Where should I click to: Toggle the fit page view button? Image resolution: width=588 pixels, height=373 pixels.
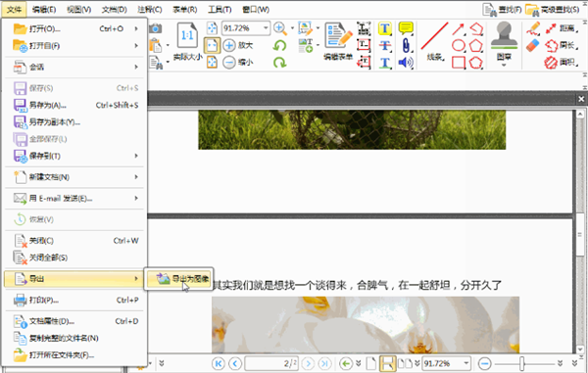tap(212, 45)
